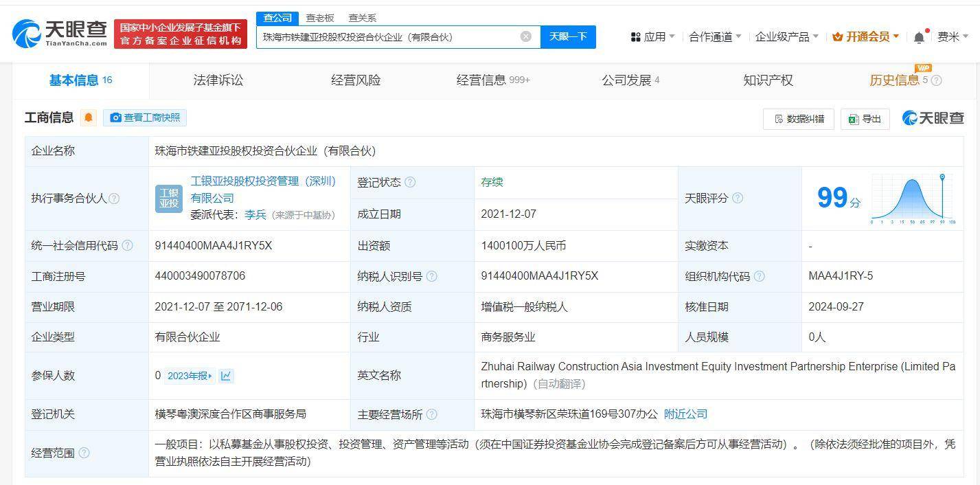Click the 经营范围 description text
Image resolution: width=980 pixels, height=485 pixels.
click(555, 453)
